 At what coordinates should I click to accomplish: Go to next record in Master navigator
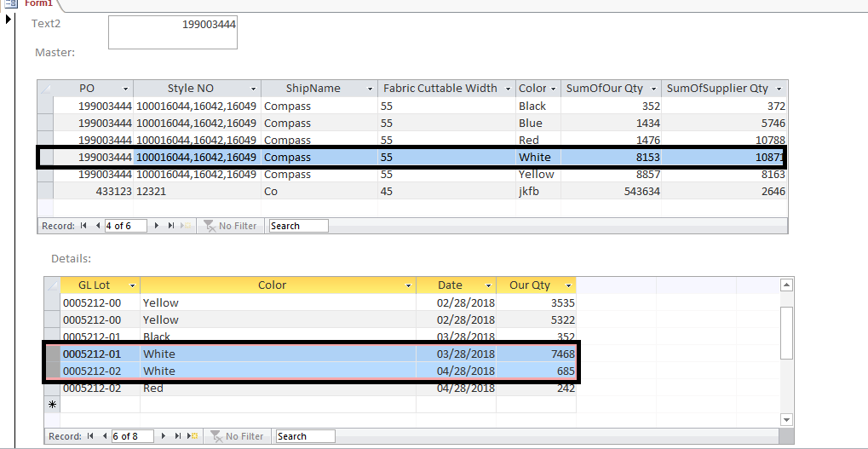click(158, 226)
